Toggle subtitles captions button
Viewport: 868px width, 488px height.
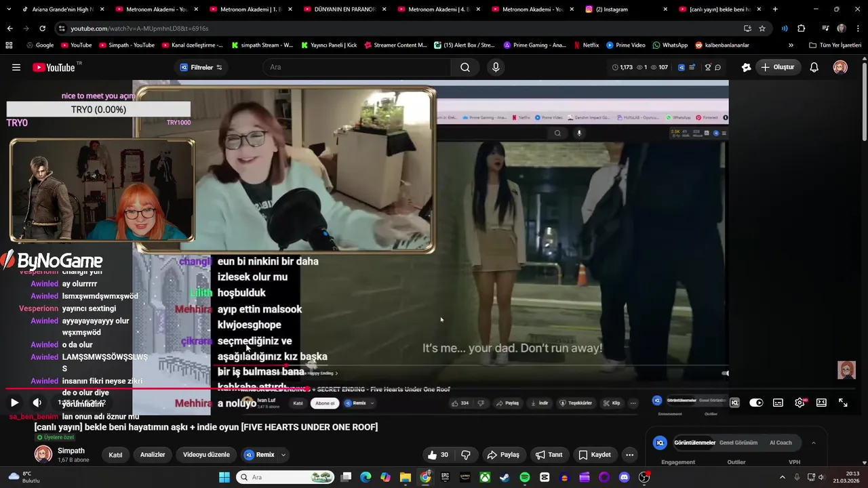click(x=778, y=403)
